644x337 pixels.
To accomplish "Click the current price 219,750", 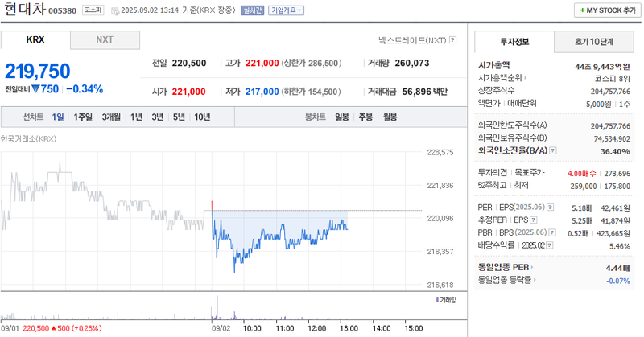I will coord(37,71).
